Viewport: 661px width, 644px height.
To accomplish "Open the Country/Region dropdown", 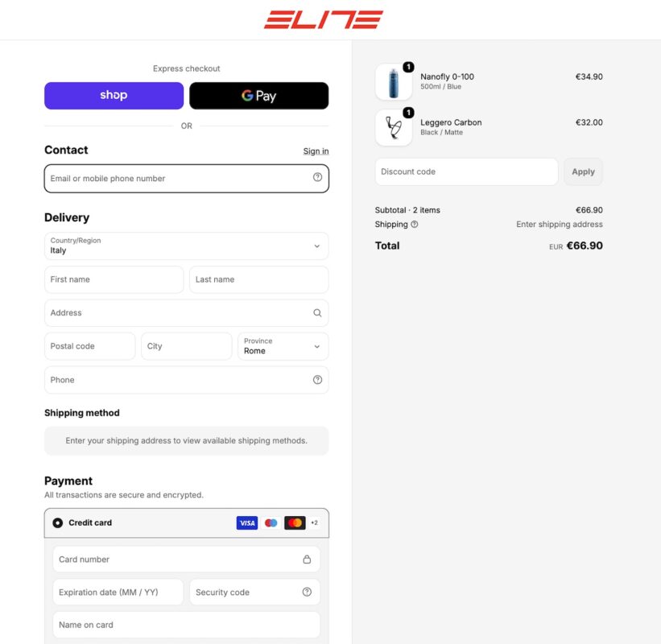I will pyautogui.click(x=186, y=246).
